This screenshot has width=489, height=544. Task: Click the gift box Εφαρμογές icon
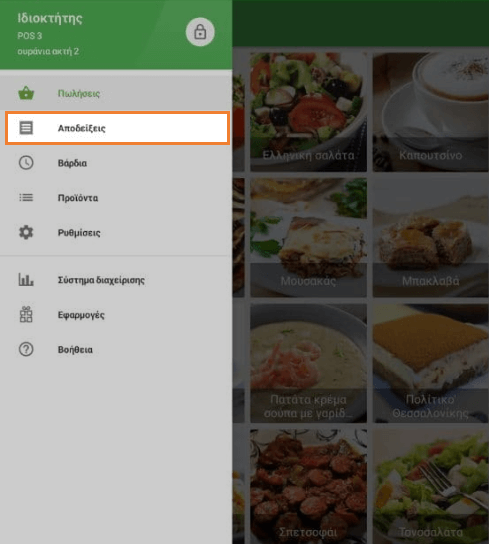26,314
